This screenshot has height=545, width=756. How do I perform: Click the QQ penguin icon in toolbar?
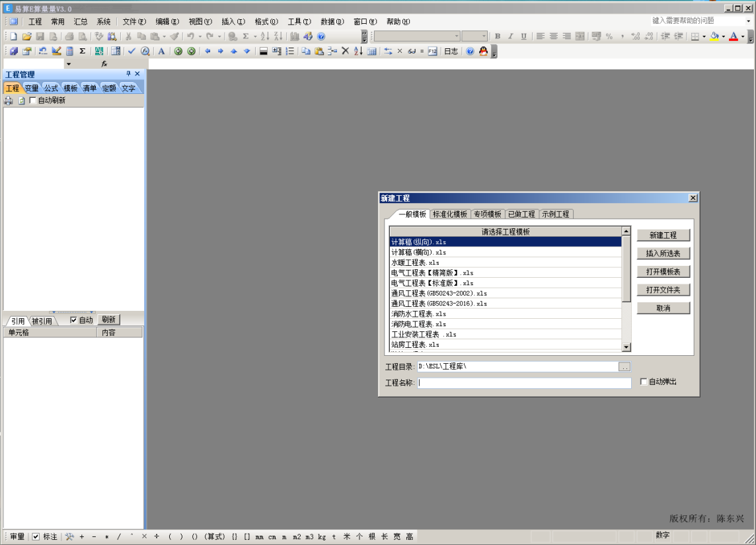point(483,51)
